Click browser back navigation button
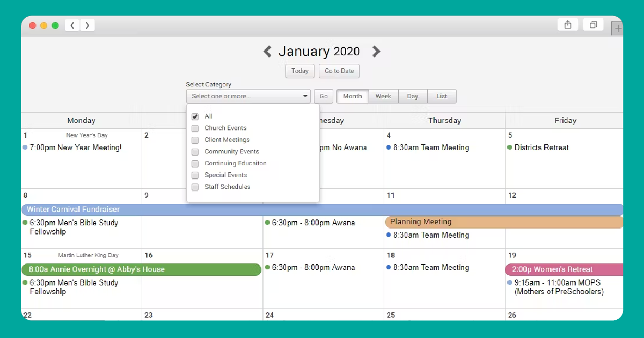This screenshot has width=644, height=338. (x=72, y=25)
